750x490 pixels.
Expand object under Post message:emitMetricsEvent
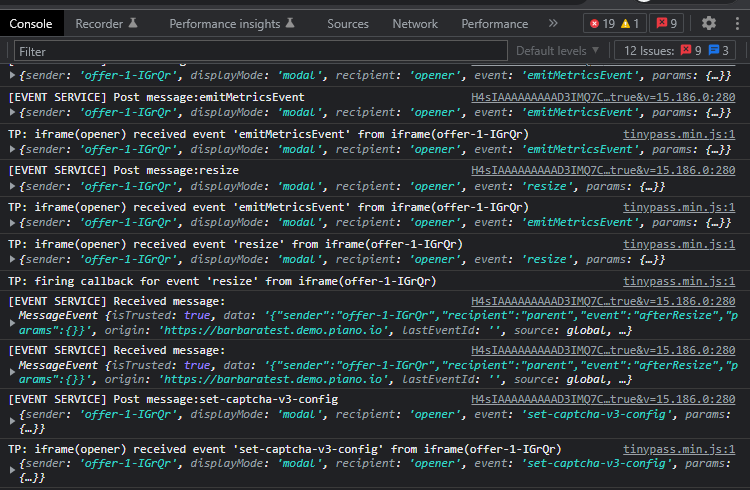coord(12,112)
